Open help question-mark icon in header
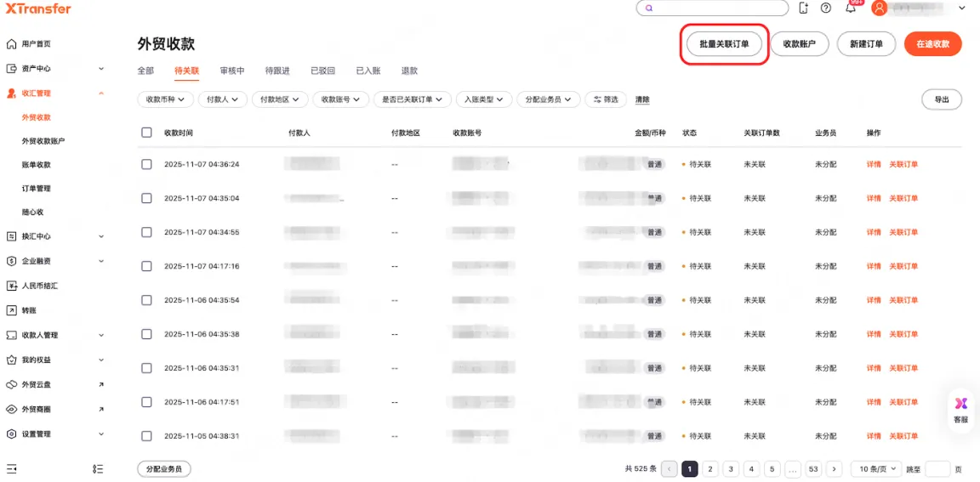 [826, 9]
